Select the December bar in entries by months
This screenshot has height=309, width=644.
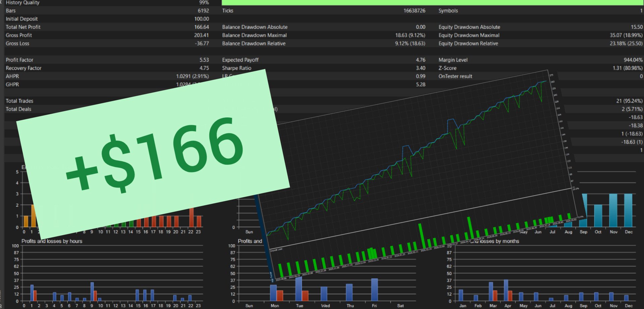coord(628,210)
